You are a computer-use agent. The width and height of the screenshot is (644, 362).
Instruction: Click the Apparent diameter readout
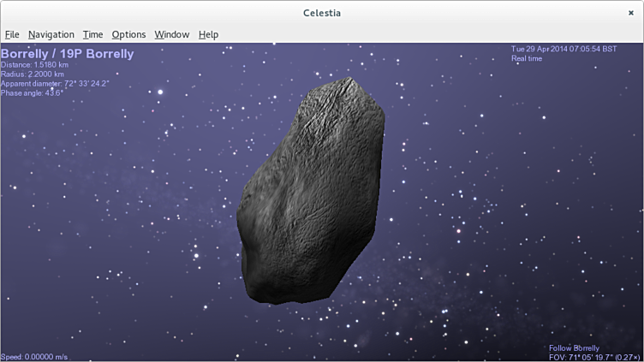coord(54,84)
